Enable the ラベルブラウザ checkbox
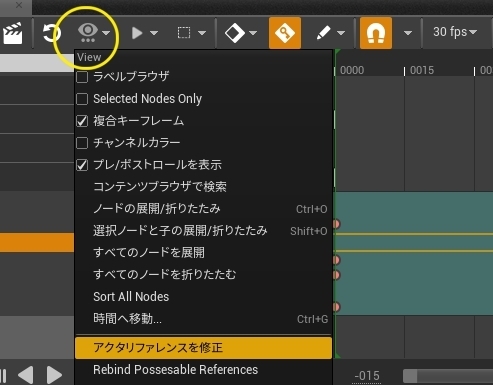 pos(82,77)
